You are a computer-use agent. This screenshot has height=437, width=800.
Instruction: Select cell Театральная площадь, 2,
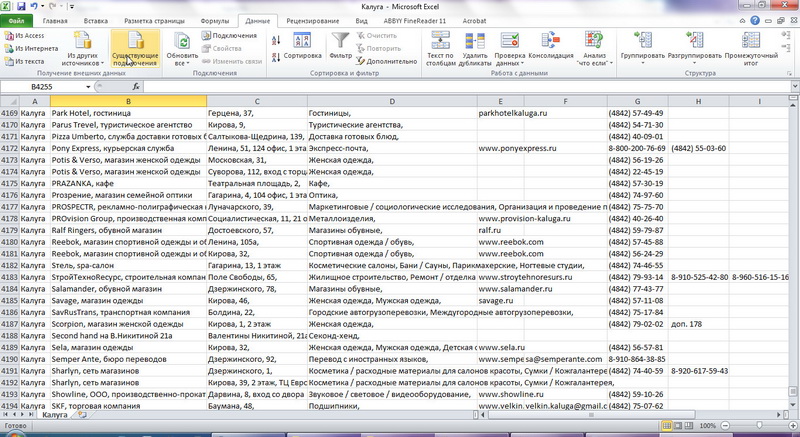[x=257, y=184]
